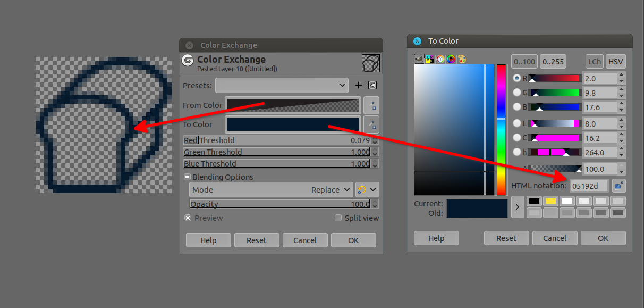Image resolution: width=644 pixels, height=308 pixels.
Task: Open the Presets dropdown
Action: (282, 85)
